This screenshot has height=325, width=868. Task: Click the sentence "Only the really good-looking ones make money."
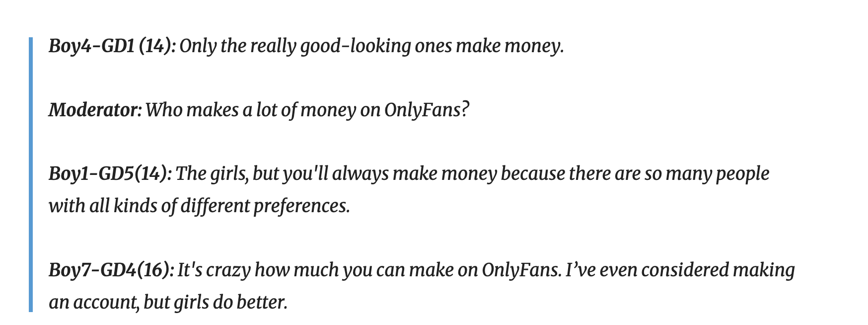(x=371, y=46)
